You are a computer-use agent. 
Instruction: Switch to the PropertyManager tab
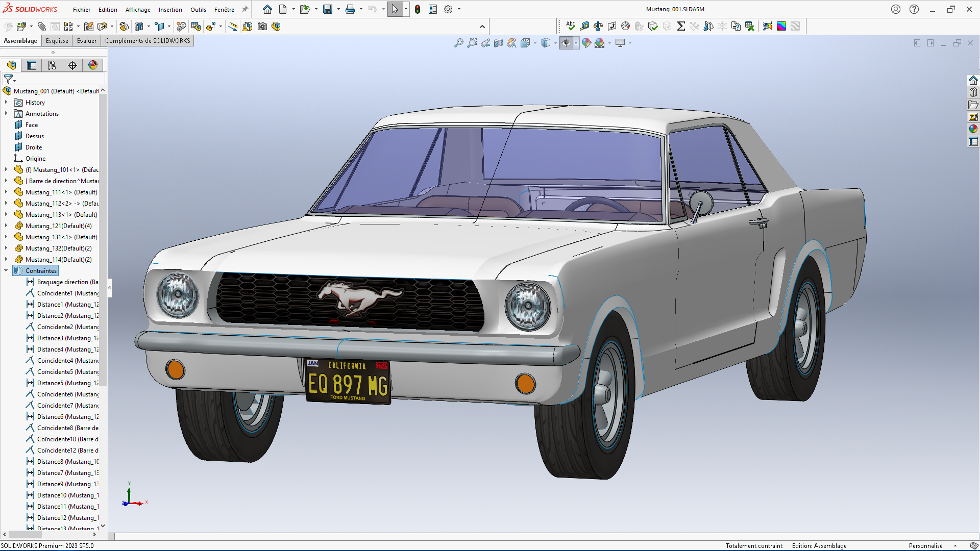32,65
